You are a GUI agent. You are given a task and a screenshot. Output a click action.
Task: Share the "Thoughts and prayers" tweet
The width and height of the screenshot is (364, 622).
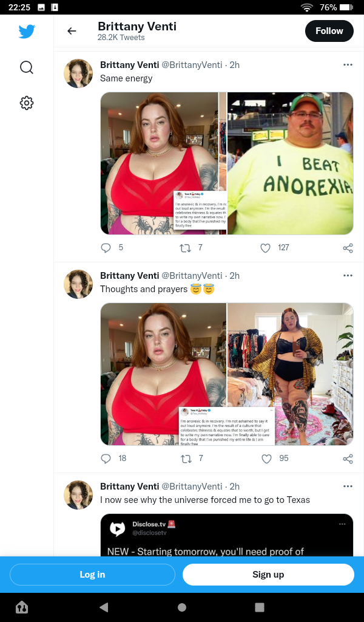tap(348, 459)
